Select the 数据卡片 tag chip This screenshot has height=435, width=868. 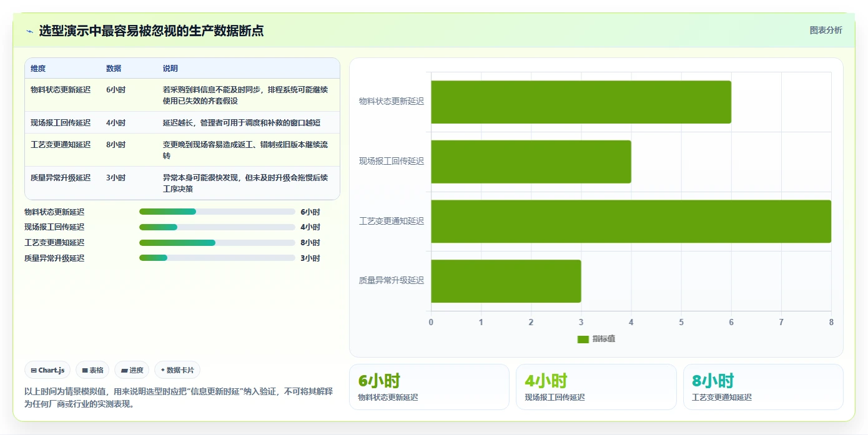177,370
